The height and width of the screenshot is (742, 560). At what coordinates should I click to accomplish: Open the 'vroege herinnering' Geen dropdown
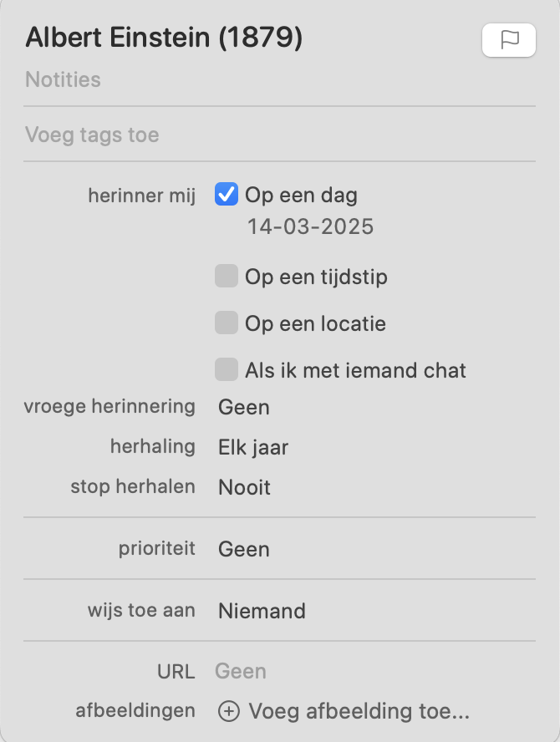pos(244,408)
